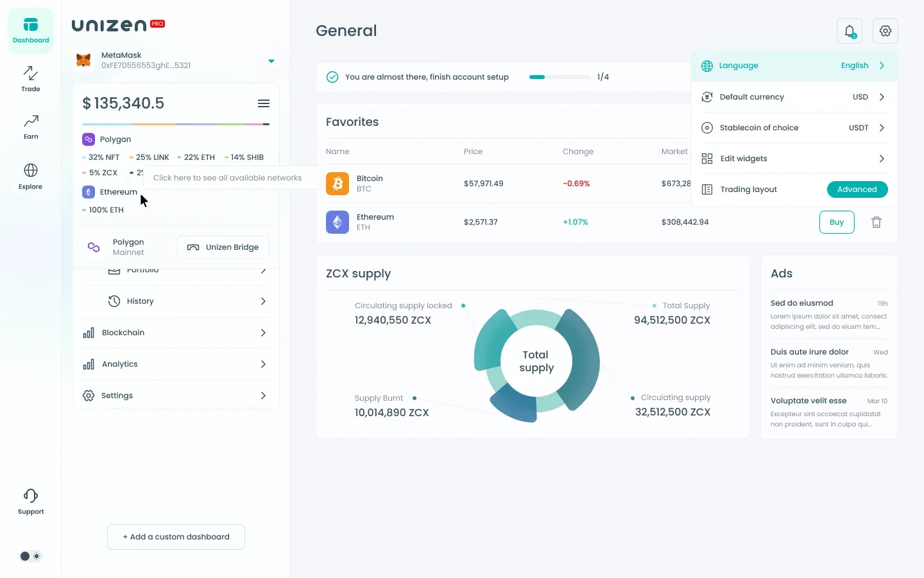Screen dimensions: 924x578
Task: Open the Duis aute irure dolor ad
Action: [829, 363]
